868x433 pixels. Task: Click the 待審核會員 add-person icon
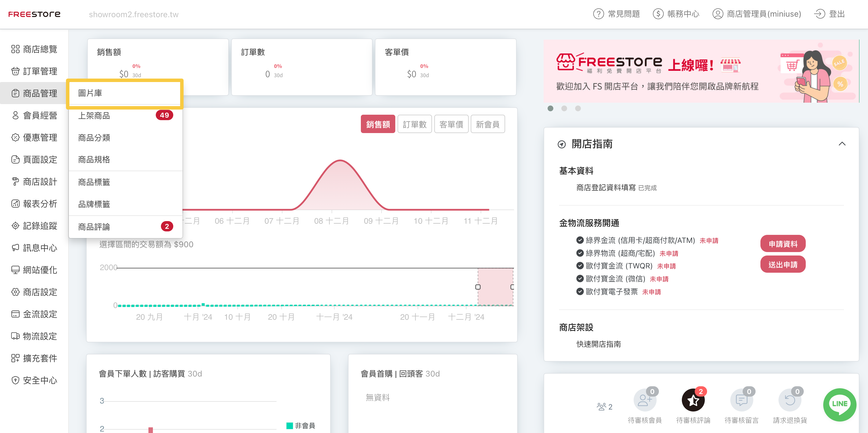click(645, 400)
